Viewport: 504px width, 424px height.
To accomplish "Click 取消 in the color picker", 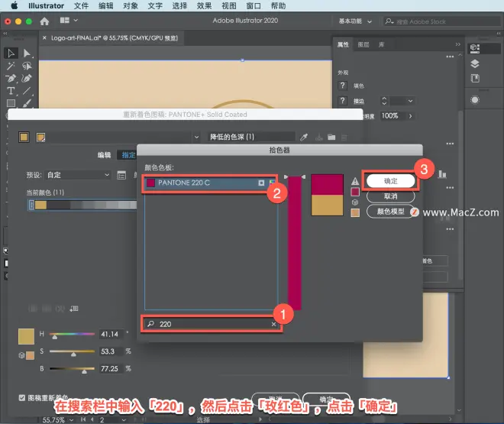I will 390,196.
